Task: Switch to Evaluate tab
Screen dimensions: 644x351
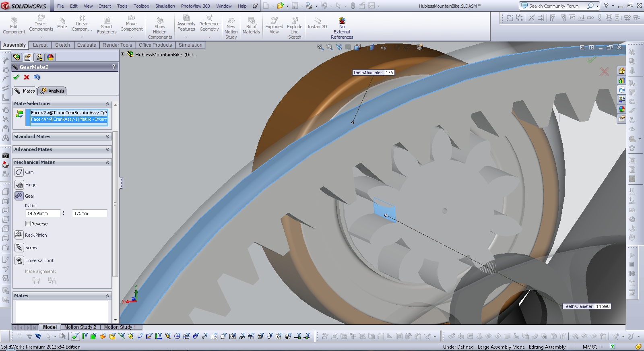Action: click(x=87, y=45)
